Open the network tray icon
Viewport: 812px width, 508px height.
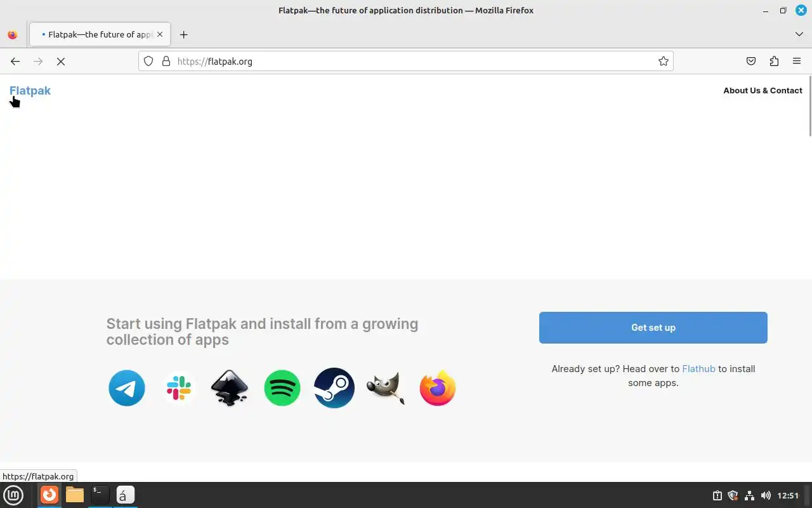click(749, 496)
